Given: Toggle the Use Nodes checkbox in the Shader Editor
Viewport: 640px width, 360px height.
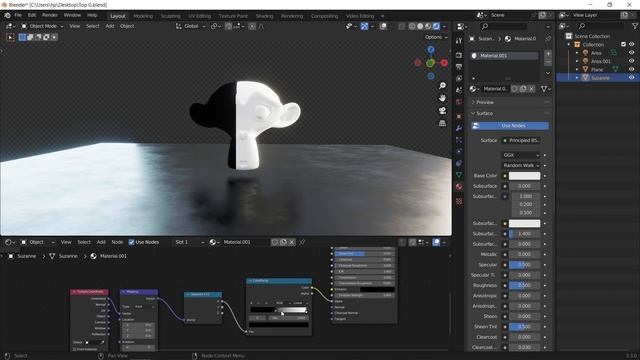Looking at the screenshot, I should [x=131, y=242].
